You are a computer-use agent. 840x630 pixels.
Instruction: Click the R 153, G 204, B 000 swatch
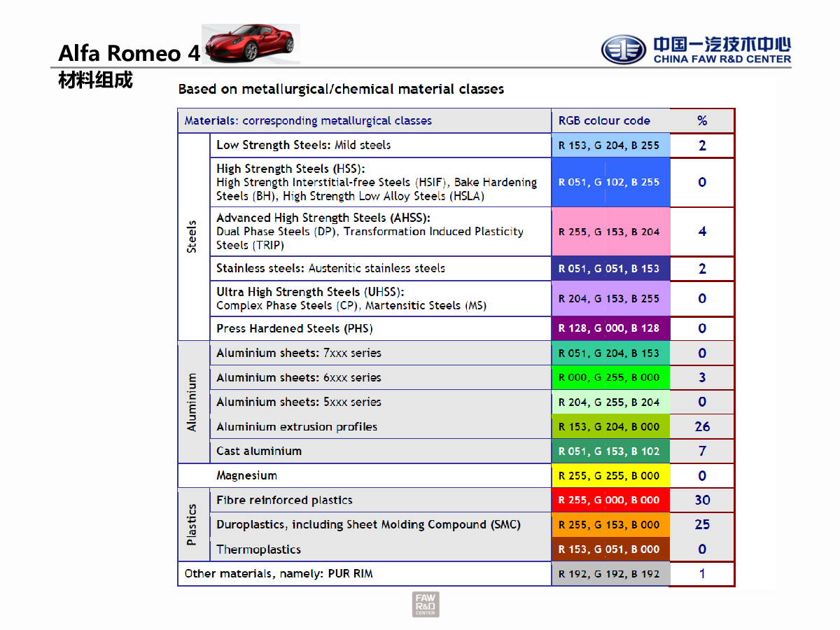pos(610,426)
